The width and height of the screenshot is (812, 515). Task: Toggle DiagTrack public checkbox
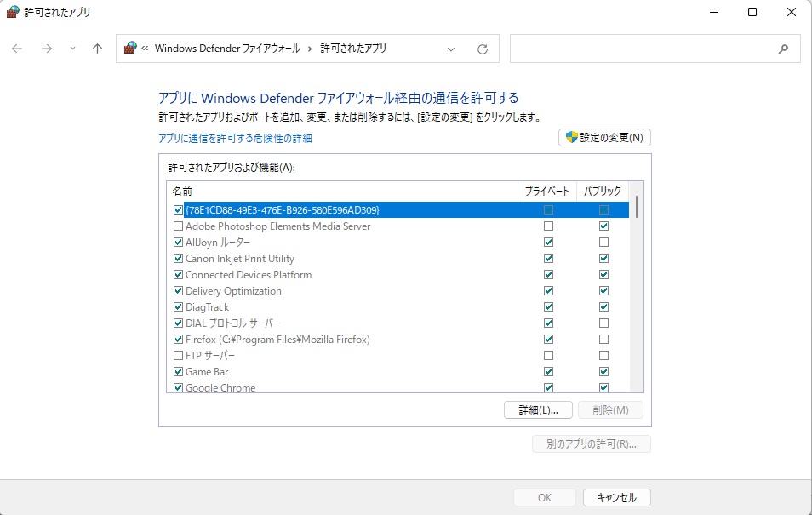tap(603, 306)
